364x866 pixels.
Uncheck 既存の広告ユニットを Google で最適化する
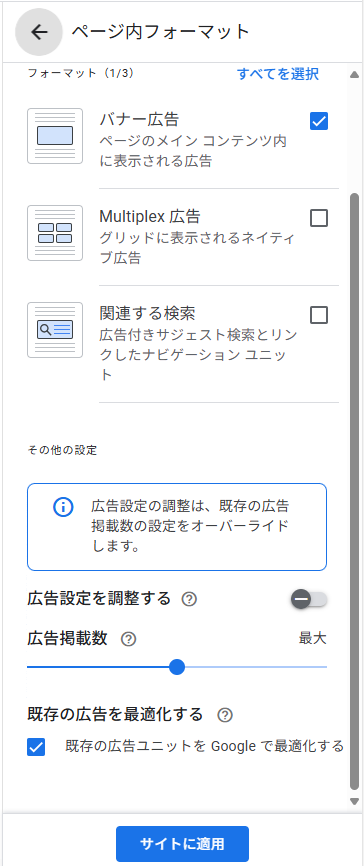(36, 748)
